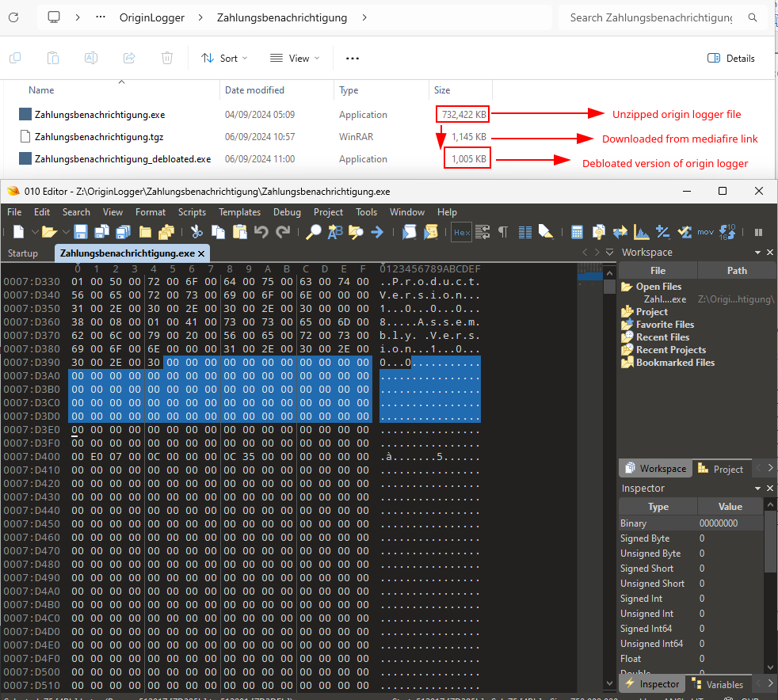Open the Scripts menu
This screenshot has height=700, width=778.
(192, 211)
